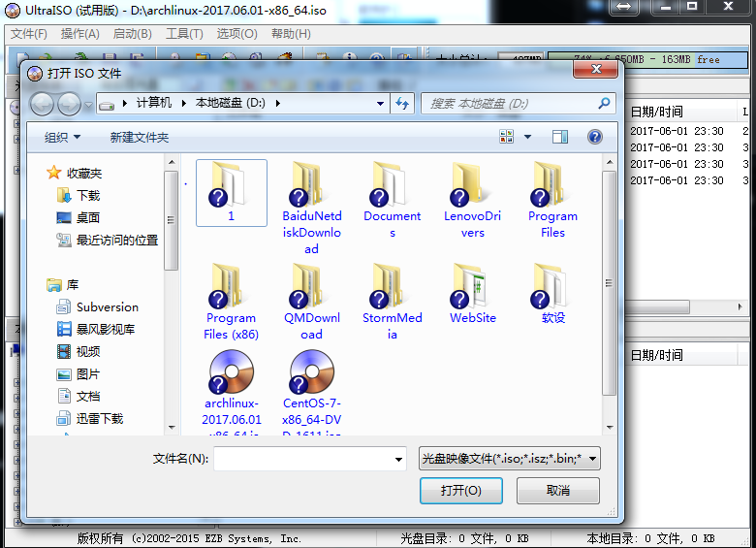Expand the filename history dropdown
This screenshot has width=756, height=548.
coord(398,459)
